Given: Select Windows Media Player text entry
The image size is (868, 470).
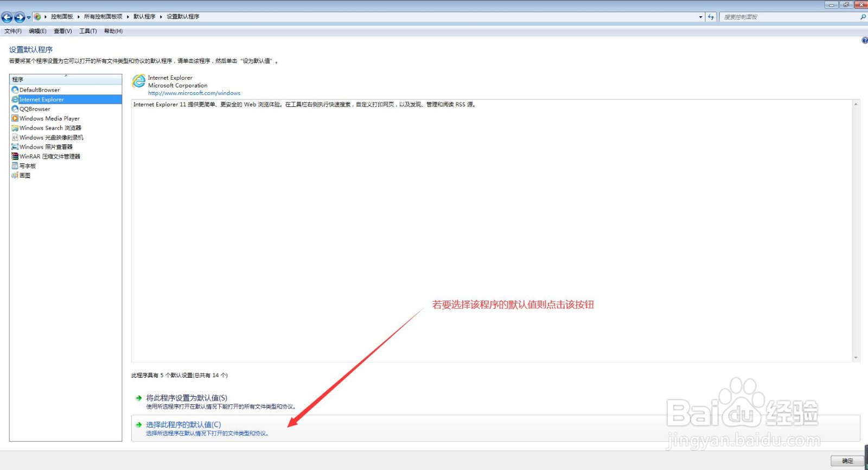Looking at the screenshot, I should (49, 118).
